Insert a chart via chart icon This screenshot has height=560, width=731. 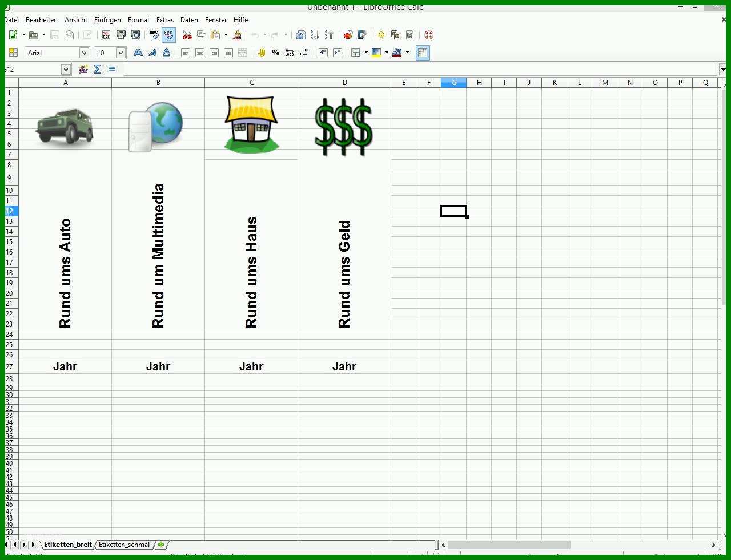(x=348, y=35)
